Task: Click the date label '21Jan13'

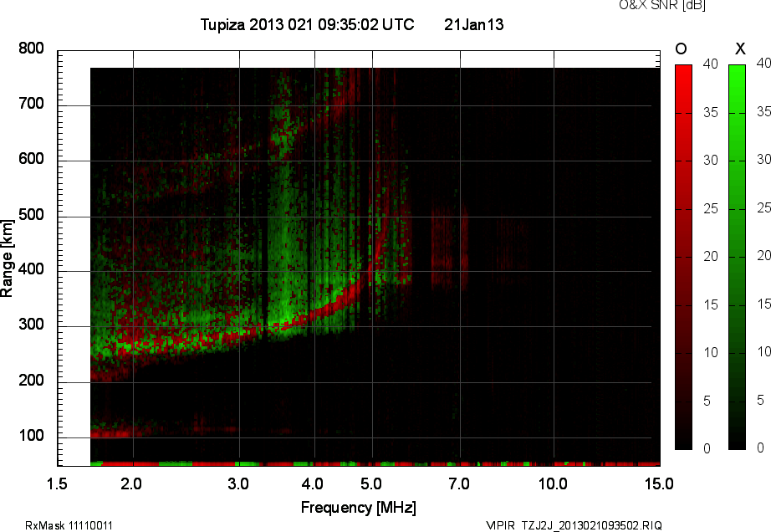Action: pyautogui.click(x=473, y=24)
